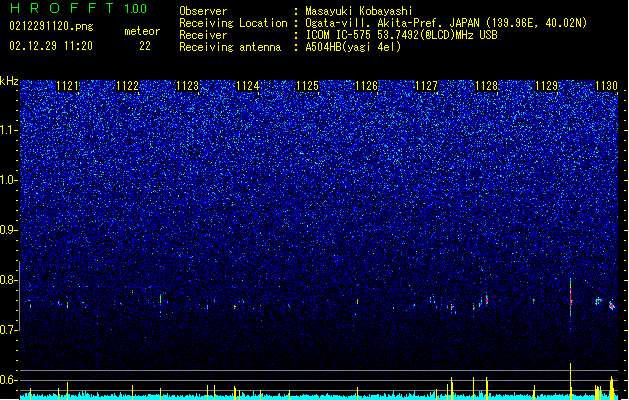
Task: Click the Receiving Location label
Action: click(233, 23)
